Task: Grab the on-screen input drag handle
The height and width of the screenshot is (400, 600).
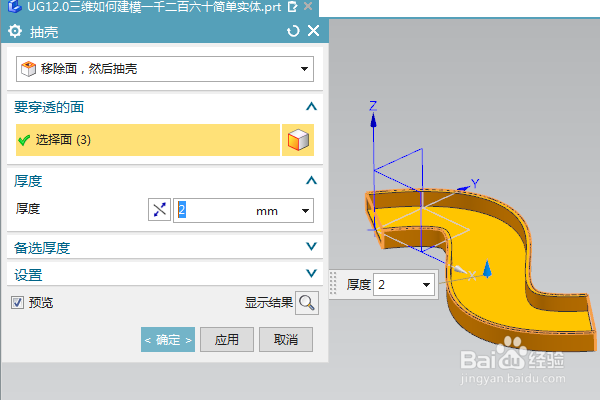Action: point(333,284)
